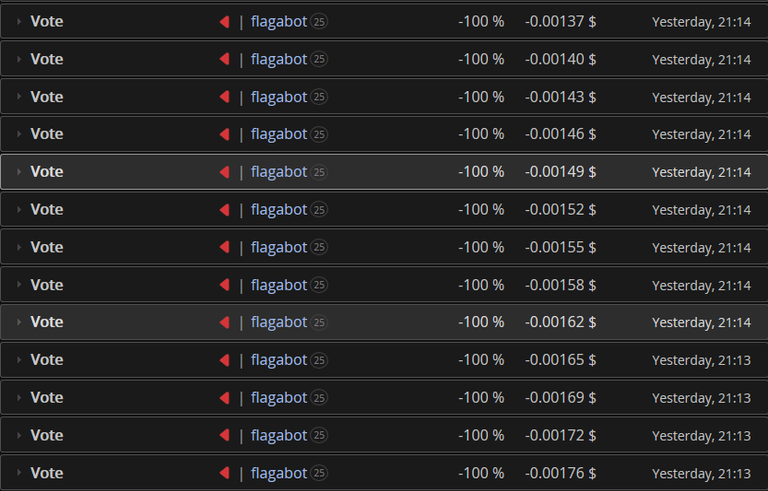This screenshot has width=768, height=491.
Task: Expand the Vote row with -0.00155 $
Action: [19, 247]
